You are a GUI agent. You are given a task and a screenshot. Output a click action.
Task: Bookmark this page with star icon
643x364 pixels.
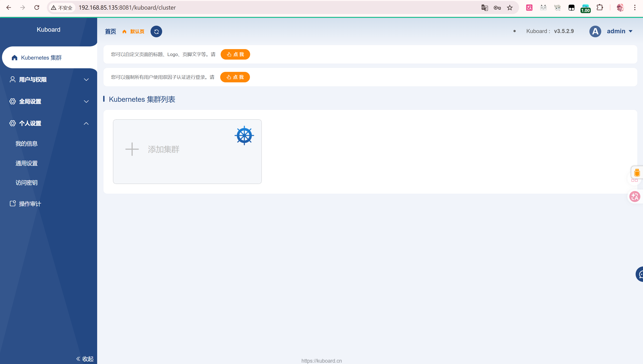[x=510, y=8]
